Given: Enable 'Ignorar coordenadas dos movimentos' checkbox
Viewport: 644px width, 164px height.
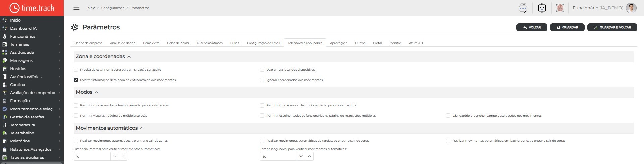Looking at the screenshot, I should [x=262, y=80].
